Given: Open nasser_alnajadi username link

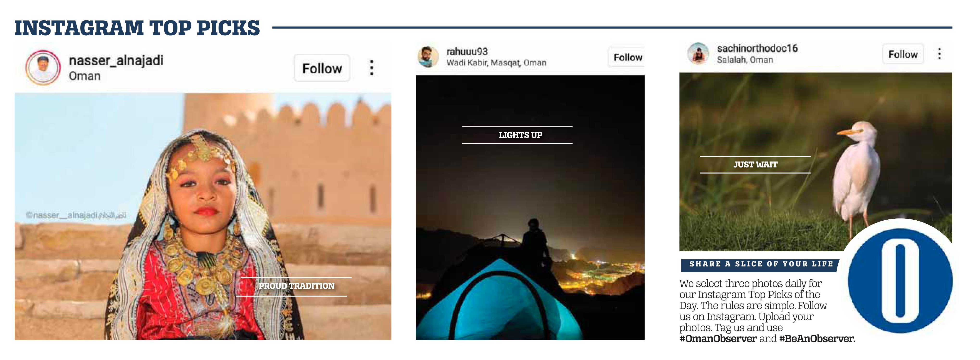Looking at the screenshot, I should tap(116, 60).
